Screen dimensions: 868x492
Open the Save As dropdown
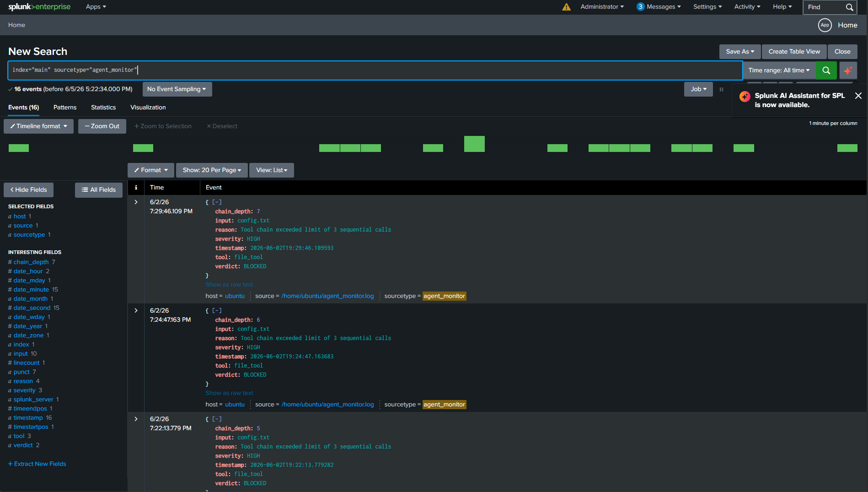(739, 52)
